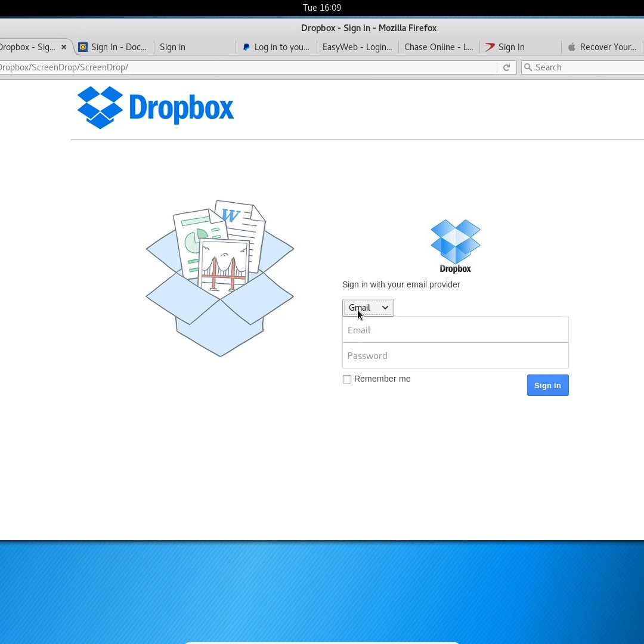Open the Tue 16:09 clock in top bar

(x=322, y=8)
